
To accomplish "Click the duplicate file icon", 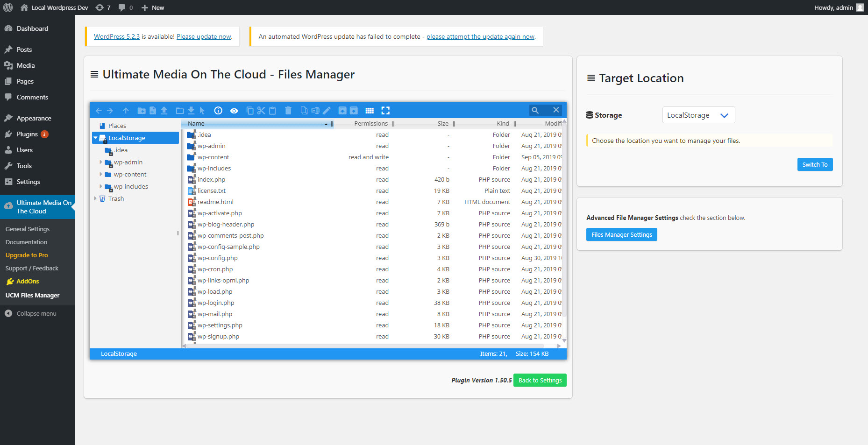I will (304, 111).
